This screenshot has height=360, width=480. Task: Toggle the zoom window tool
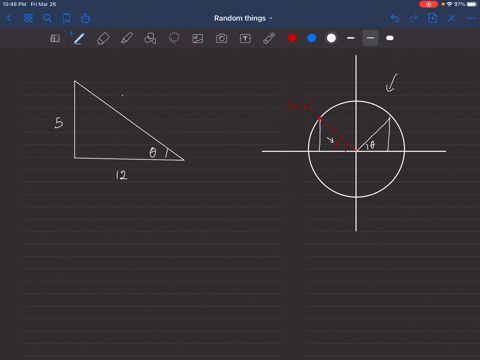coord(55,38)
